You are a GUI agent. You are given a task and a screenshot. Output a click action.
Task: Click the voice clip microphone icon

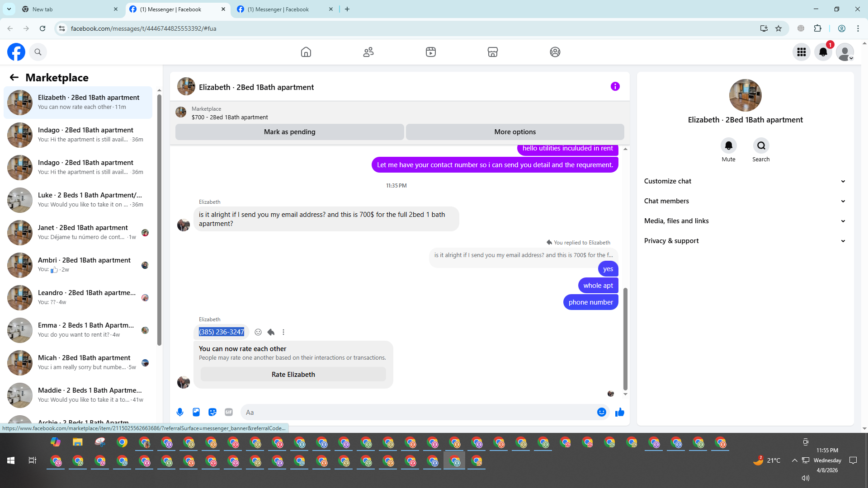pyautogui.click(x=180, y=412)
